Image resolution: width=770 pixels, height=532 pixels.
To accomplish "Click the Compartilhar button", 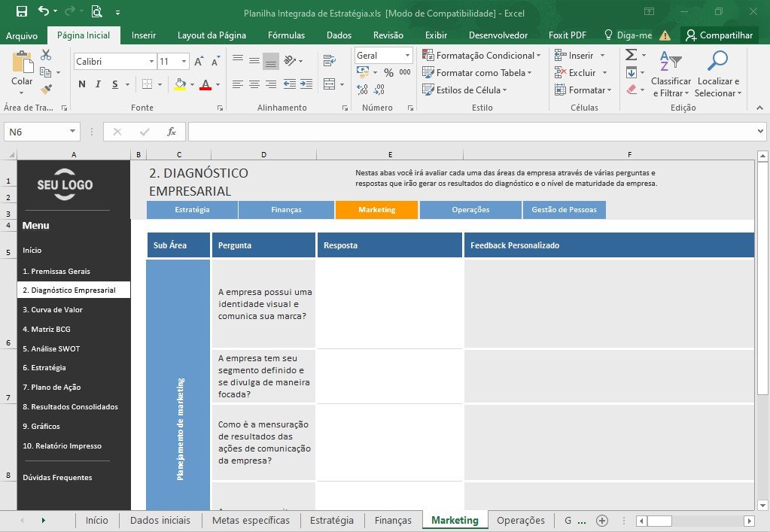I will pos(720,35).
